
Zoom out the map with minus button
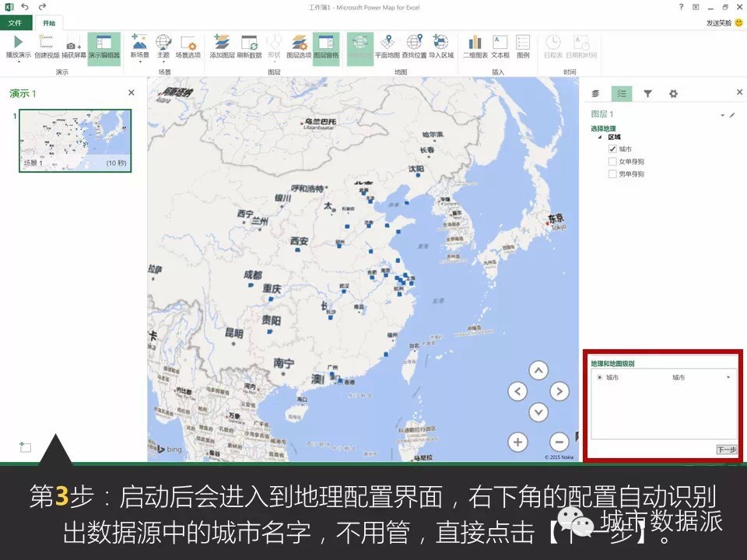559,442
